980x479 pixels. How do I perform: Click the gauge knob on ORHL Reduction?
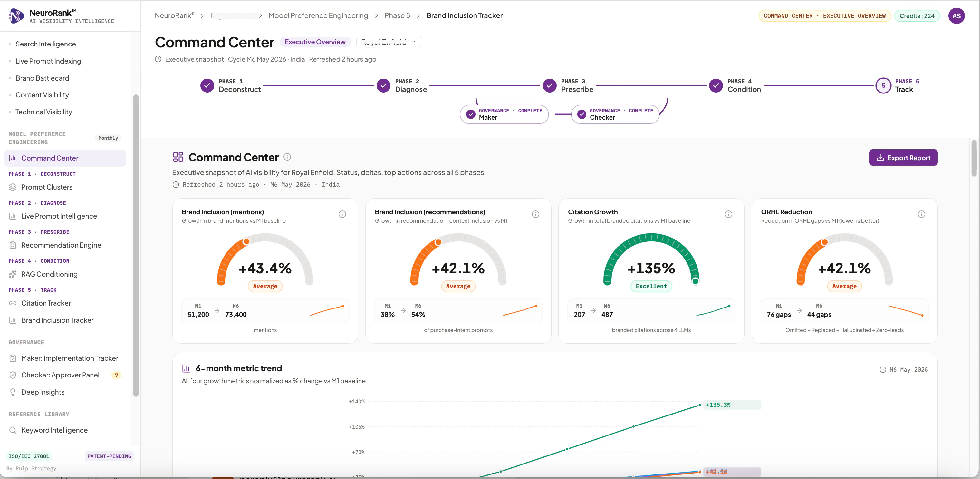pos(825,242)
